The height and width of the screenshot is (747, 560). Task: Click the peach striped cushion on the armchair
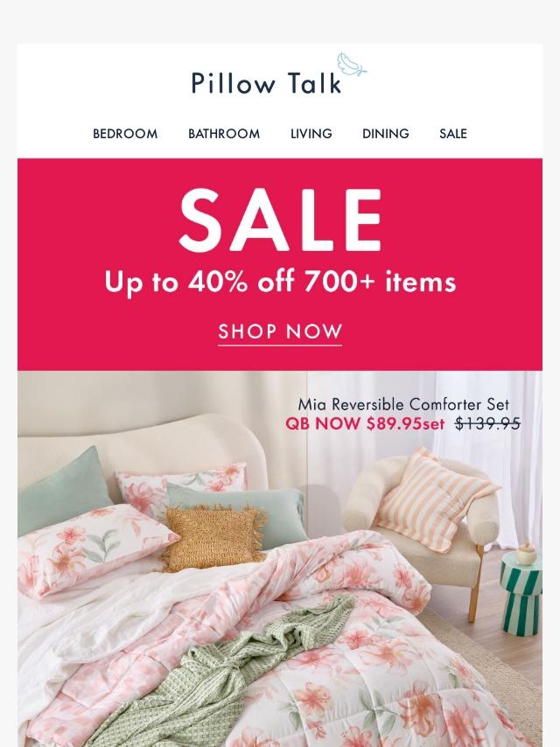435,499
